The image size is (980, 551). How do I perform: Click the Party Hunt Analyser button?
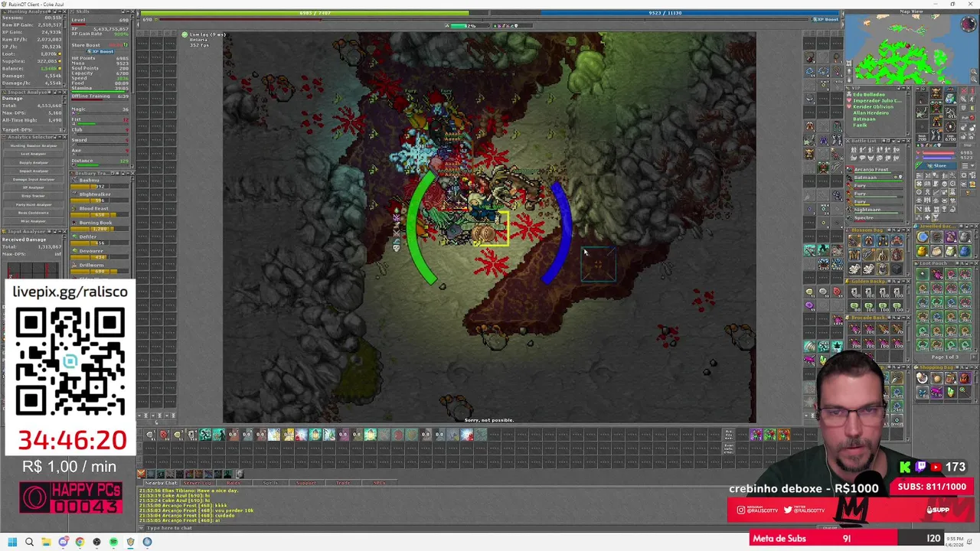[34, 204]
